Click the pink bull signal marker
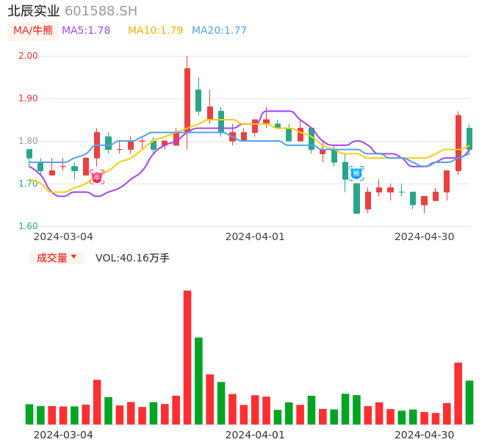This screenshot has width=504, height=445. click(97, 177)
